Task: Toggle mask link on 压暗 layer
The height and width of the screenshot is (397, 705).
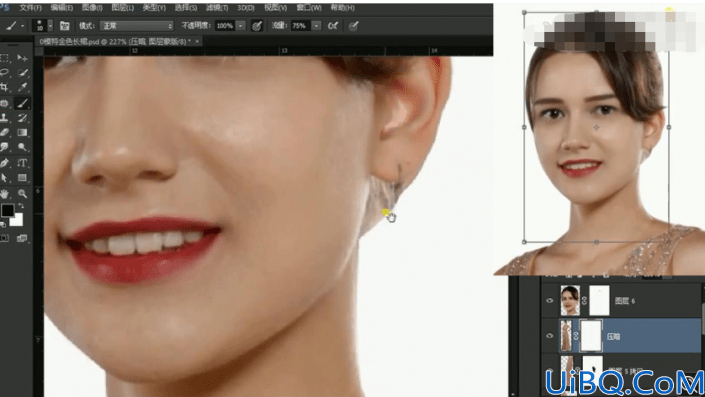Action: tap(576, 336)
